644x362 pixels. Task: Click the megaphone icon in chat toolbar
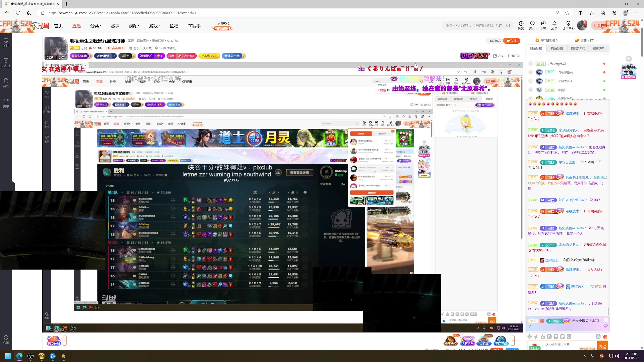[536, 337]
